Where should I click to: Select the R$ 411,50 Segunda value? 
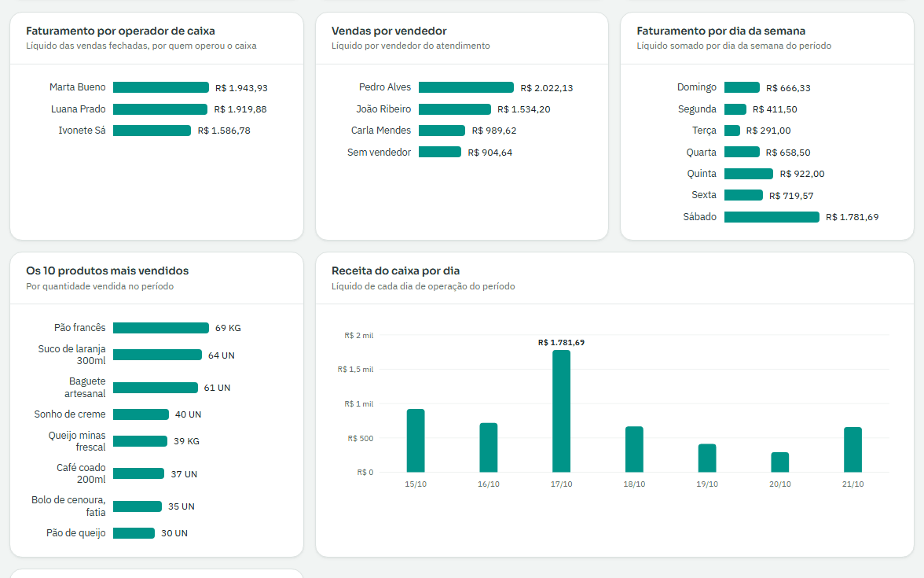tap(775, 109)
